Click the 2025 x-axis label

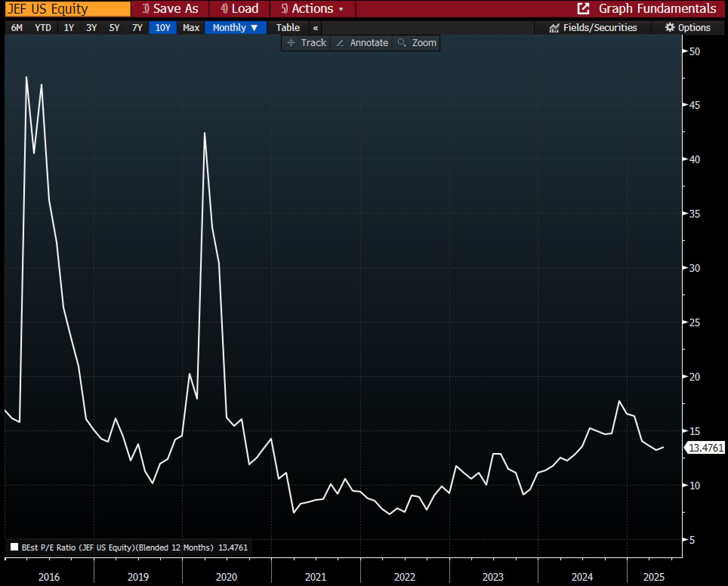pos(654,577)
